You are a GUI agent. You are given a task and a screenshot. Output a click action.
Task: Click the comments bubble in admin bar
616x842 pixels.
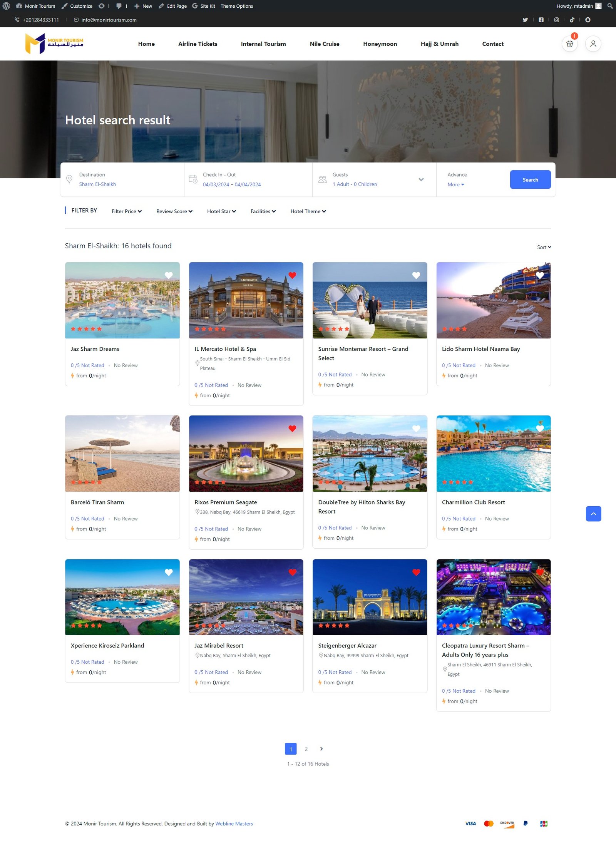122,6
